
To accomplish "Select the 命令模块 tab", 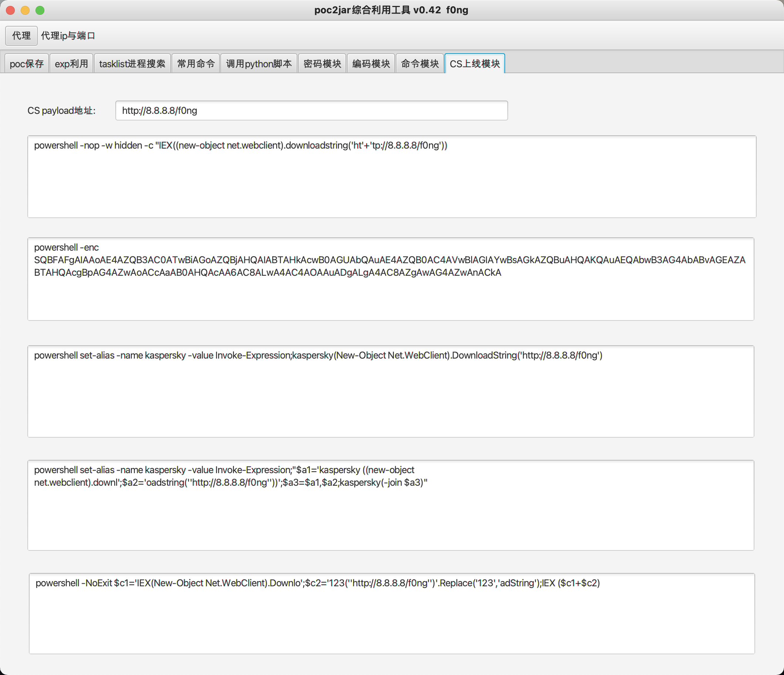I will tap(420, 64).
